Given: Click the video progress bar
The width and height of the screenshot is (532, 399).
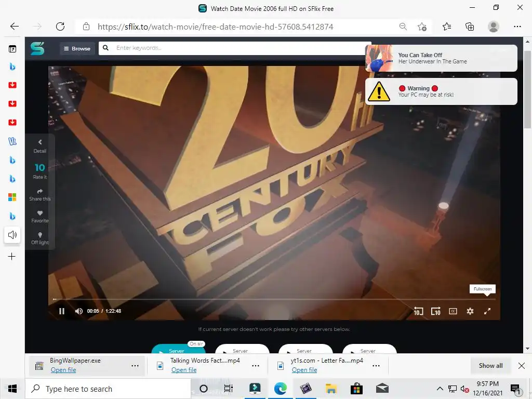Looking at the screenshot, I should coord(274,299).
